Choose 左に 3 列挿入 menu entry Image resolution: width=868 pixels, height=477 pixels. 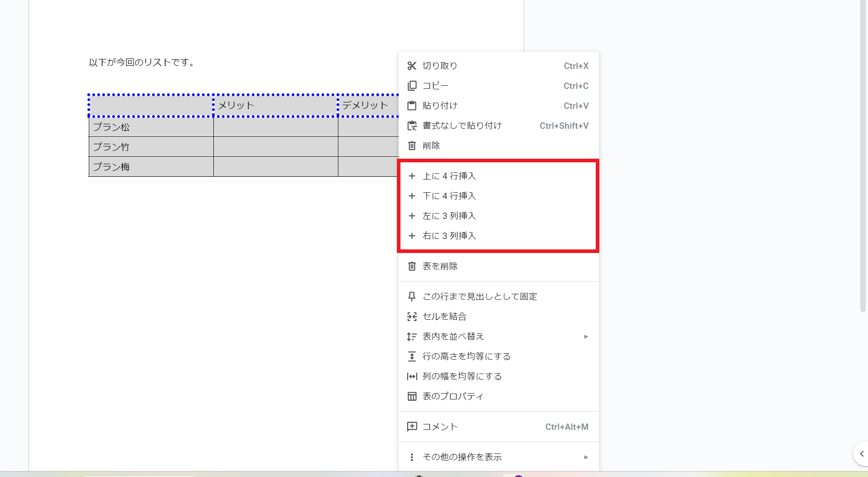coord(449,216)
